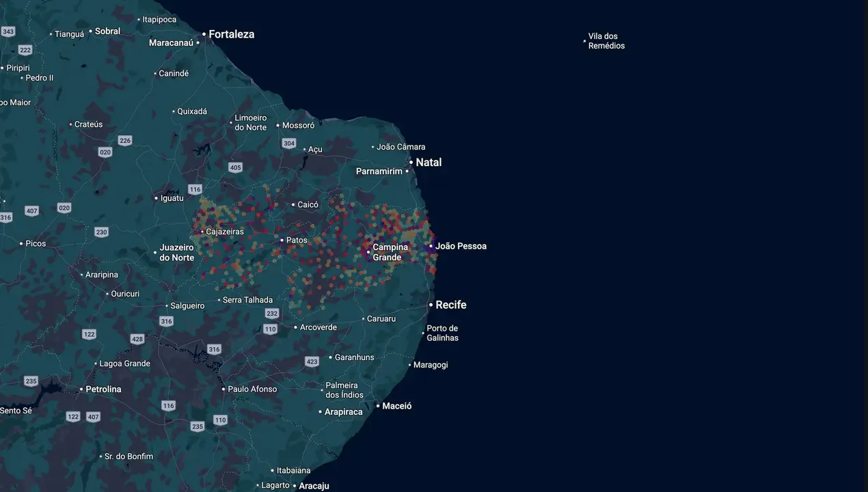Click the Lagoa Grande map label
This screenshot has width=868, height=492.
pos(125,364)
